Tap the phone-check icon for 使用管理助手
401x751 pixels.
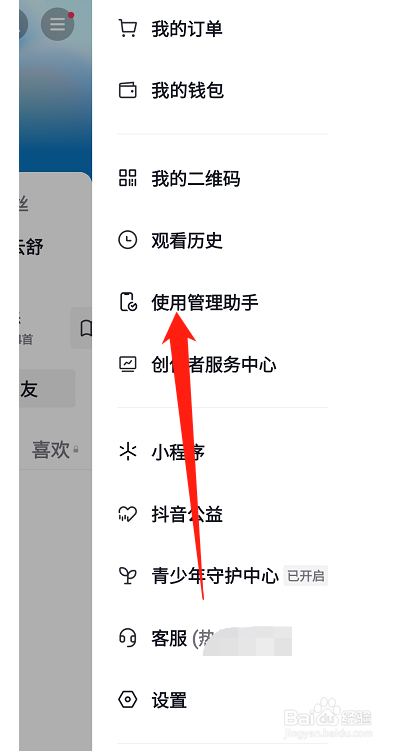pyautogui.click(x=128, y=302)
